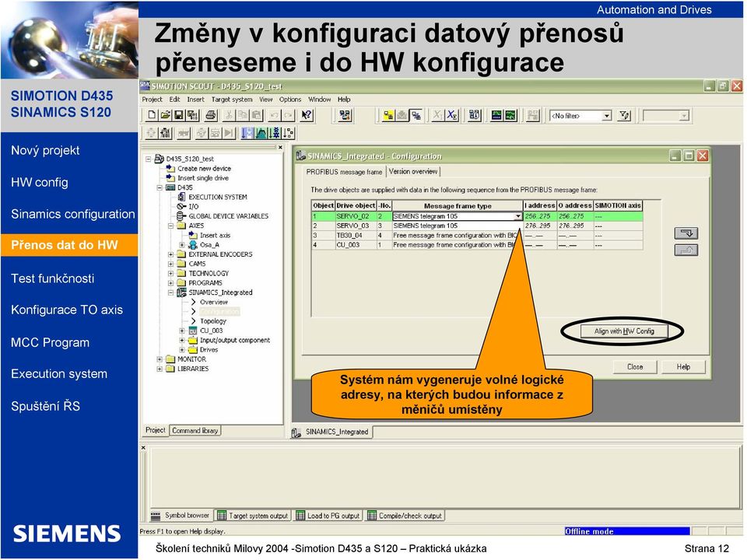Click Insert axis in tree
The width and height of the screenshot is (747, 560).
(x=215, y=235)
